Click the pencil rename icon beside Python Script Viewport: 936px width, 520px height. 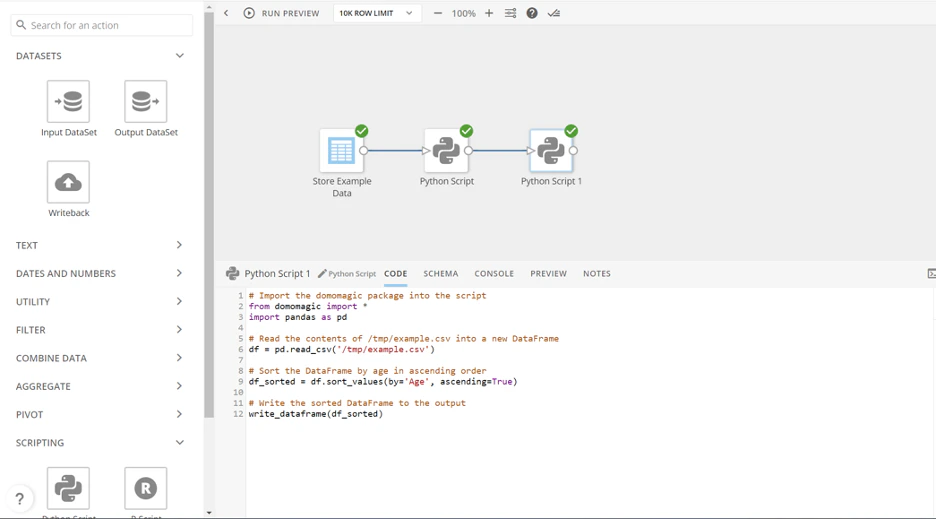pos(322,273)
